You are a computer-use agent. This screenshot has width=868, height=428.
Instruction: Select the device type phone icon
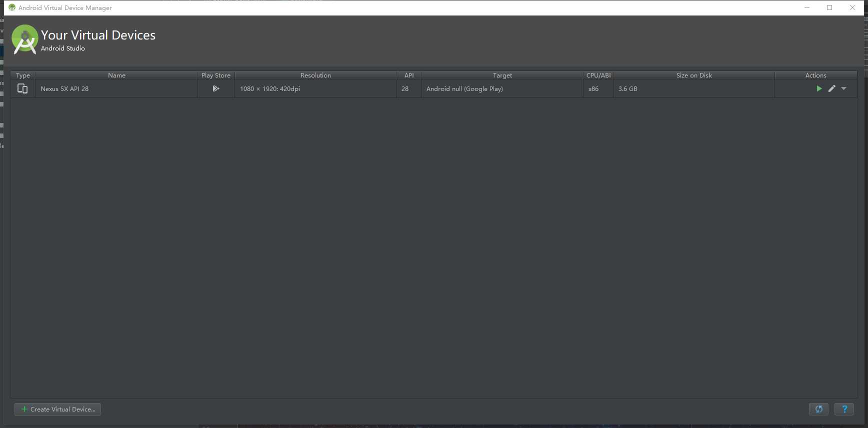22,88
